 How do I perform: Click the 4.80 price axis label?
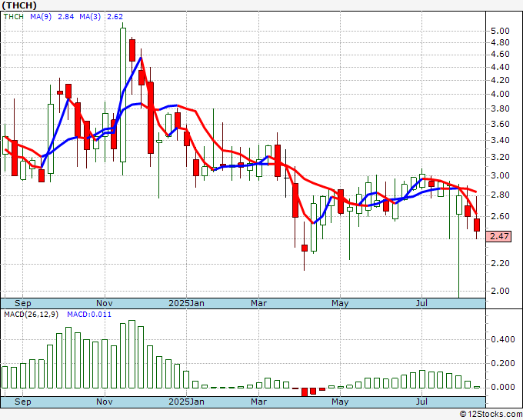click(501, 43)
